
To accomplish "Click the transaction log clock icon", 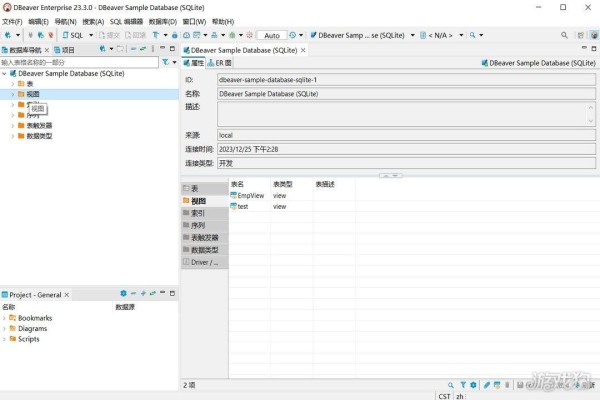I will (x=293, y=35).
